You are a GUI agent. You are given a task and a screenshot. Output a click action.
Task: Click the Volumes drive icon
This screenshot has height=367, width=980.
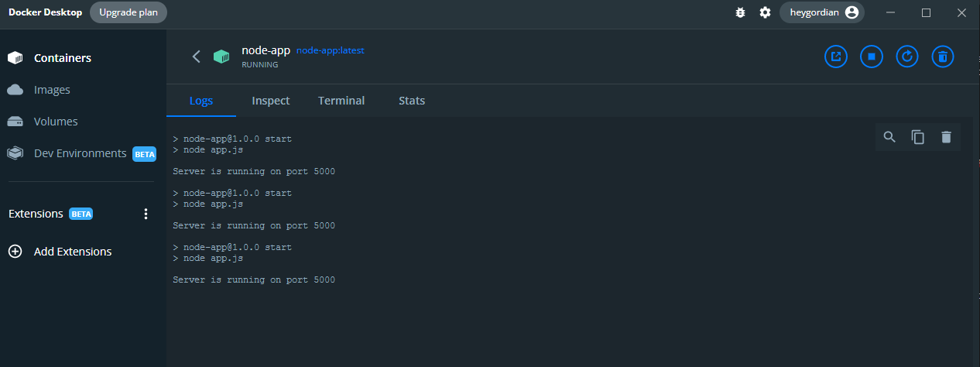(15, 122)
